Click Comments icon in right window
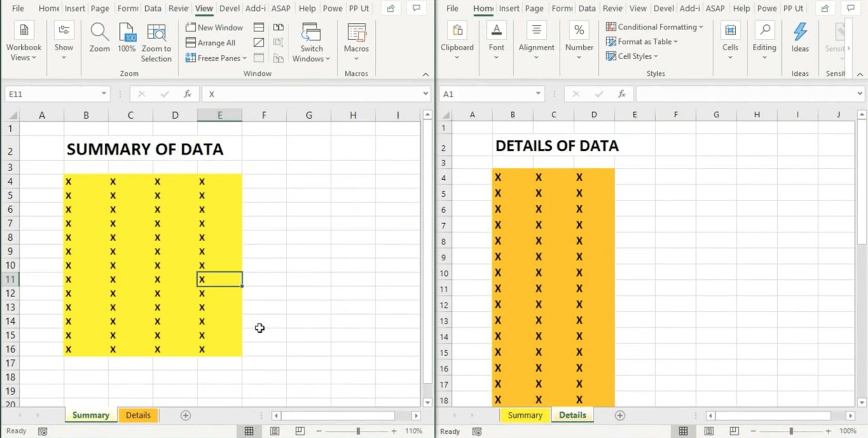The width and height of the screenshot is (868, 438). click(x=850, y=8)
